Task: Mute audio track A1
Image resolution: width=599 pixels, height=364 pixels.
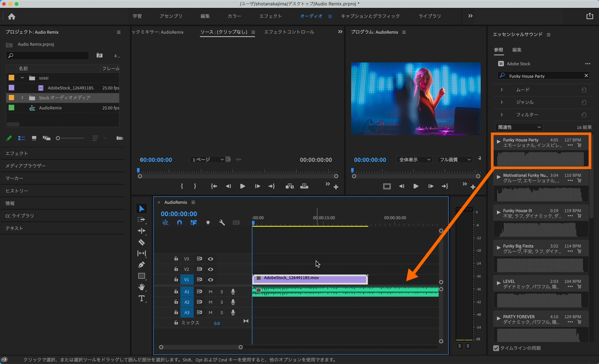Action: coord(211,292)
